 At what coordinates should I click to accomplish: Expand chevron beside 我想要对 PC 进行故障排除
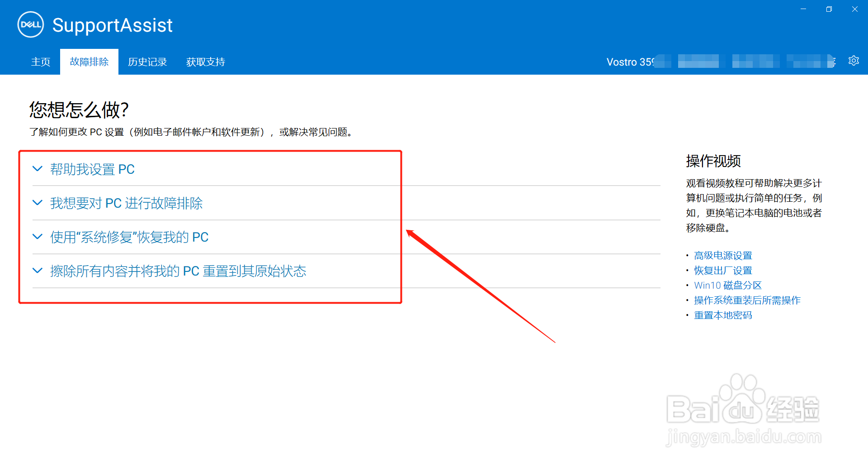[38, 203]
